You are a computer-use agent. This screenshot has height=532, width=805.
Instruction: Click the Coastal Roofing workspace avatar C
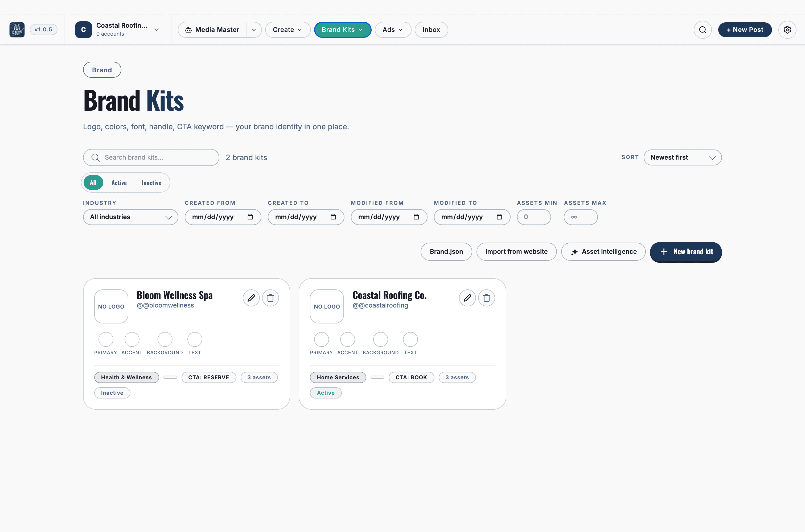click(84, 30)
